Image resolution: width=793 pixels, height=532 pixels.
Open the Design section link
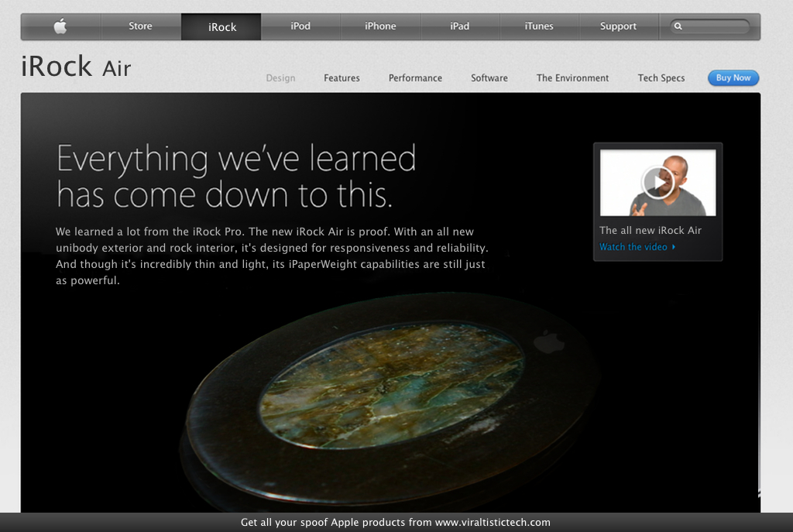point(280,78)
